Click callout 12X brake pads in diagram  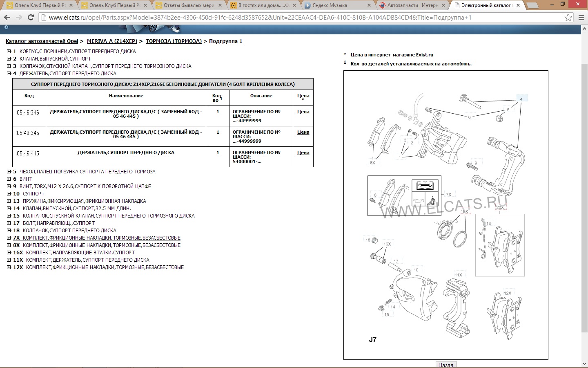[x=508, y=293]
